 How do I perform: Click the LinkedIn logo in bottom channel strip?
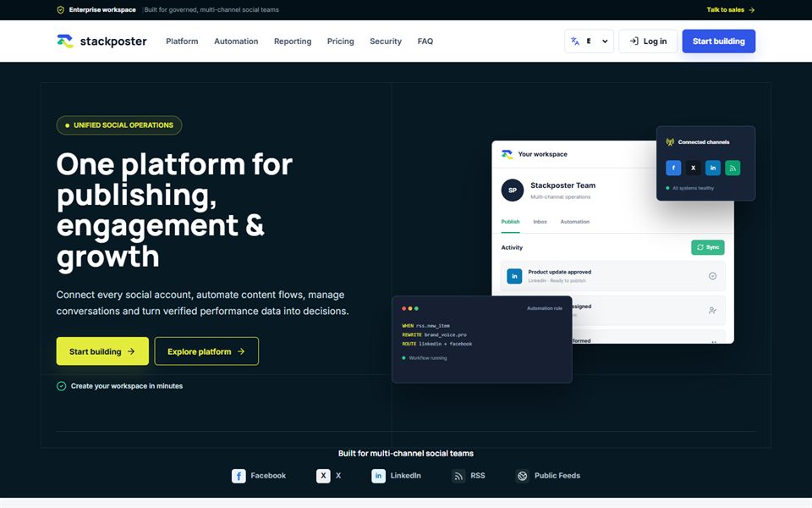(x=379, y=476)
